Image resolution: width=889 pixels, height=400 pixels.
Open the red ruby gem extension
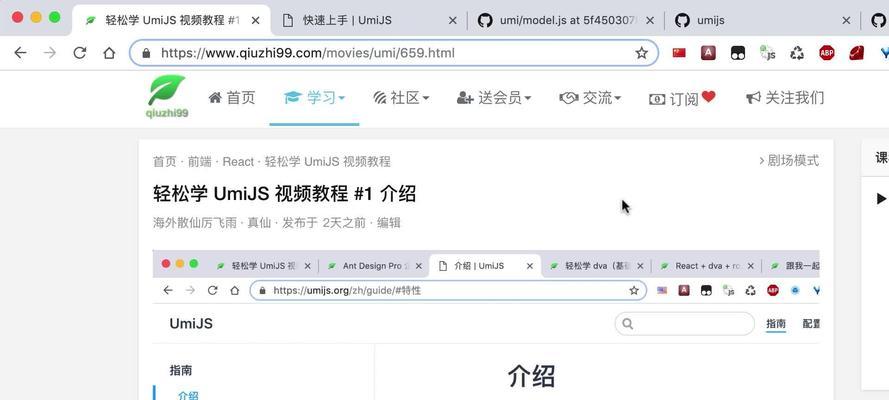tap(856, 53)
